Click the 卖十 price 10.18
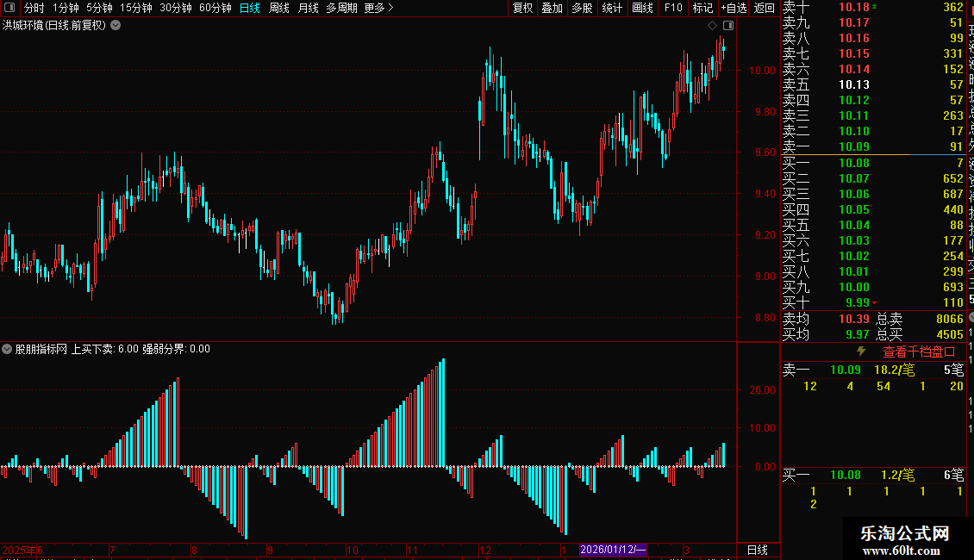This screenshot has height=560, width=974. coord(854,8)
